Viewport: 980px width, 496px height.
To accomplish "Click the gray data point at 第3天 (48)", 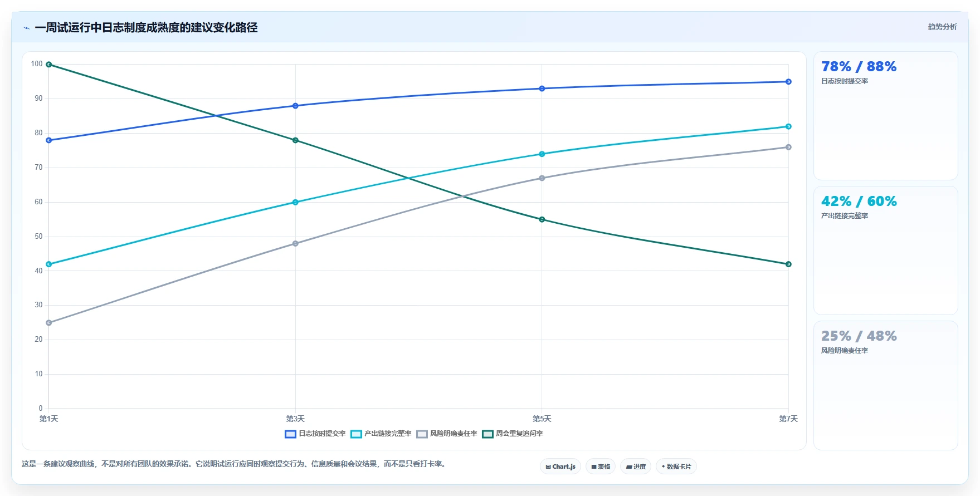I will click(x=295, y=243).
